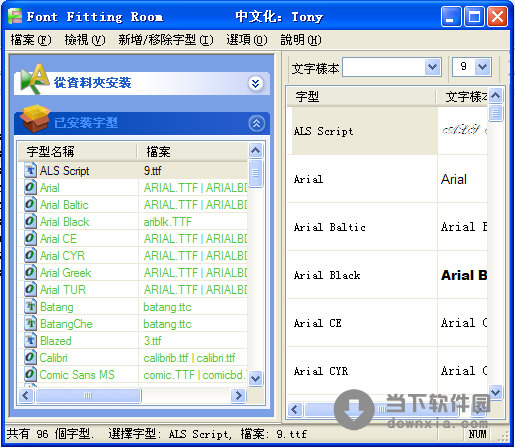Click the 已安裝字型 panel title
The image size is (515, 448).
(x=86, y=123)
